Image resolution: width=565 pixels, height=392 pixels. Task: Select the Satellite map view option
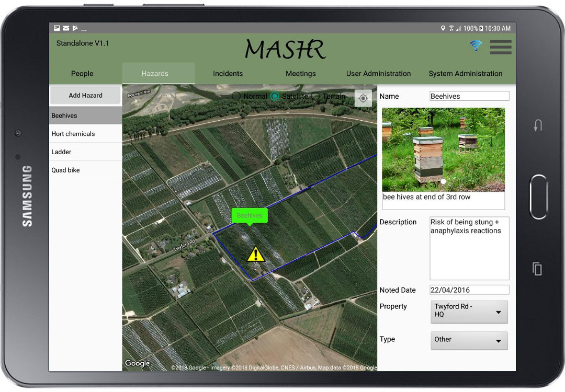point(275,96)
